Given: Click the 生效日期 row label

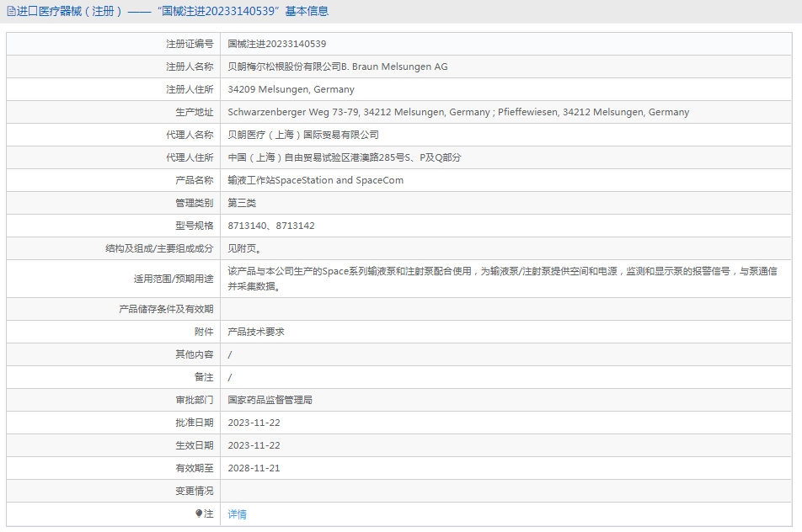Looking at the screenshot, I should click(195, 445).
